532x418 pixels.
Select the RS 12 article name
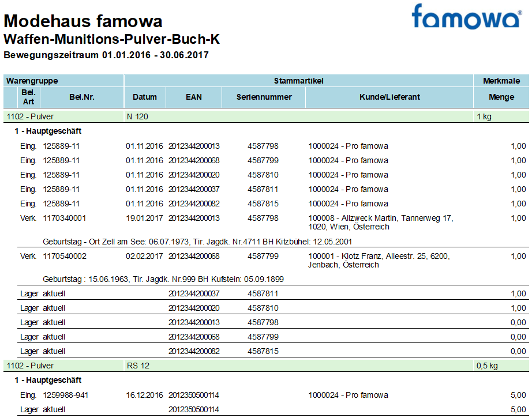138,366
